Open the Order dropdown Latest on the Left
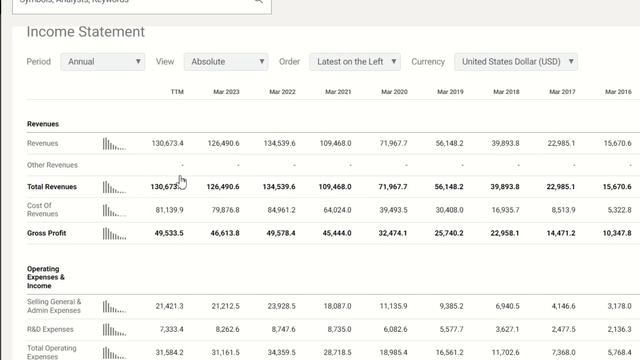The height and width of the screenshot is (360, 640). (355, 62)
